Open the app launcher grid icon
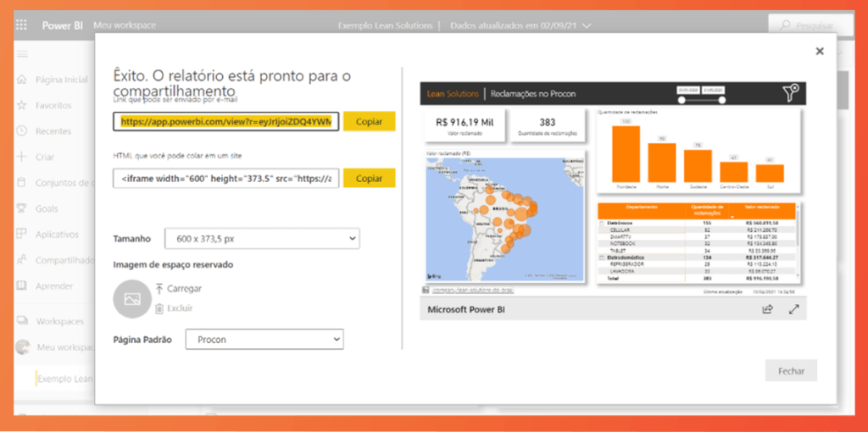The width and height of the screenshot is (868, 432). pos(21,25)
